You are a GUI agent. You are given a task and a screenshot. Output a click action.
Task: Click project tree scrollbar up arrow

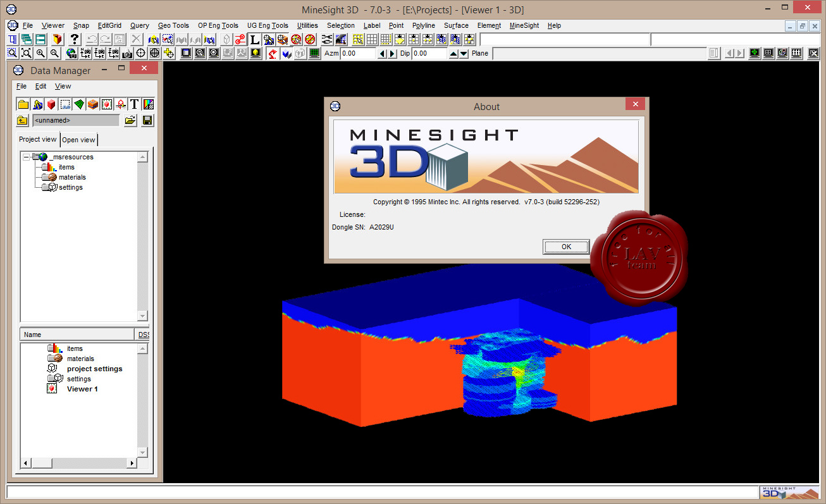(142, 157)
